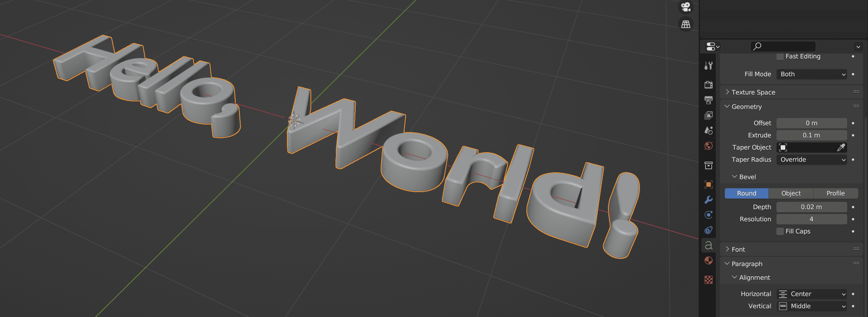Toggle the animate dot for Vertical alignment
Viewport: 868px width, 317px height.
pos(853,306)
